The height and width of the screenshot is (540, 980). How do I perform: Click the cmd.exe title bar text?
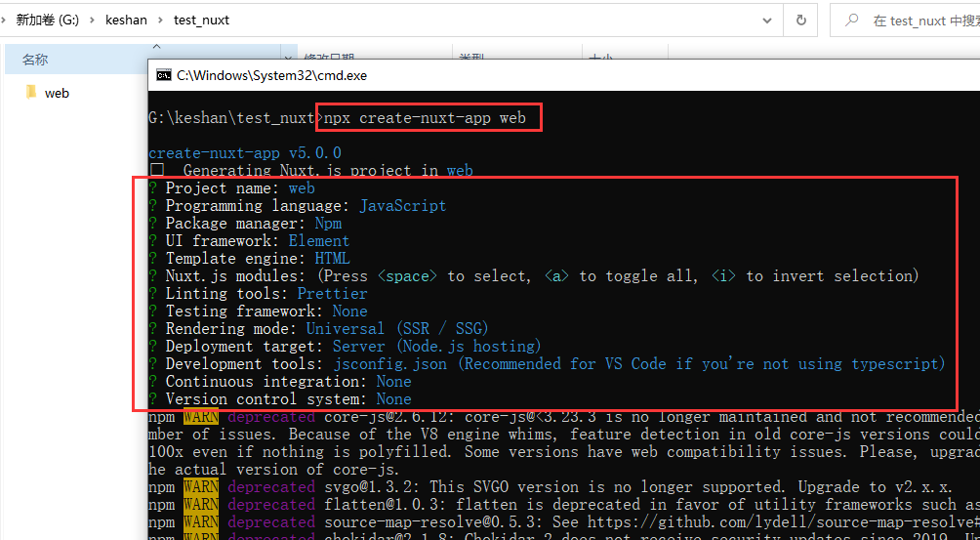(272, 75)
